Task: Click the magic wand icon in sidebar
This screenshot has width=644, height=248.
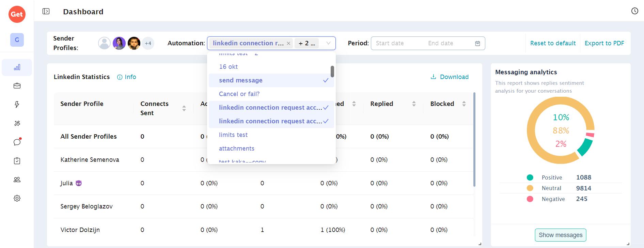Action: pyautogui.click(x=17, y=123)
